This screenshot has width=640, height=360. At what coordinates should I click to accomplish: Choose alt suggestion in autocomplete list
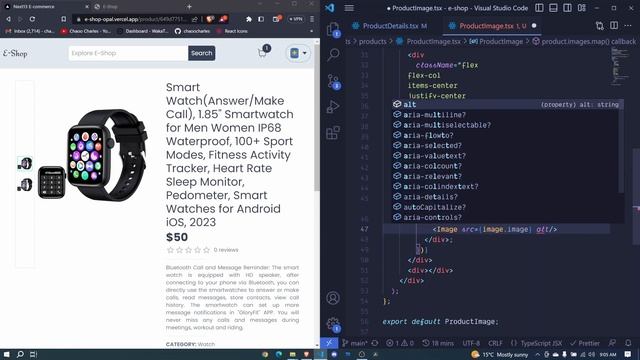tap(507, 104)
